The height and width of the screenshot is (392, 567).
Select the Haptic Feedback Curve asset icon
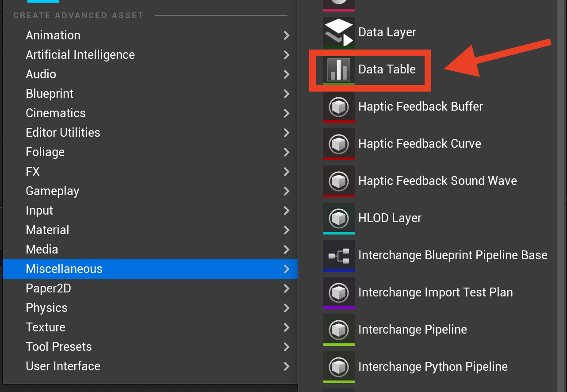pyautogui.click(x=339, y=144)
